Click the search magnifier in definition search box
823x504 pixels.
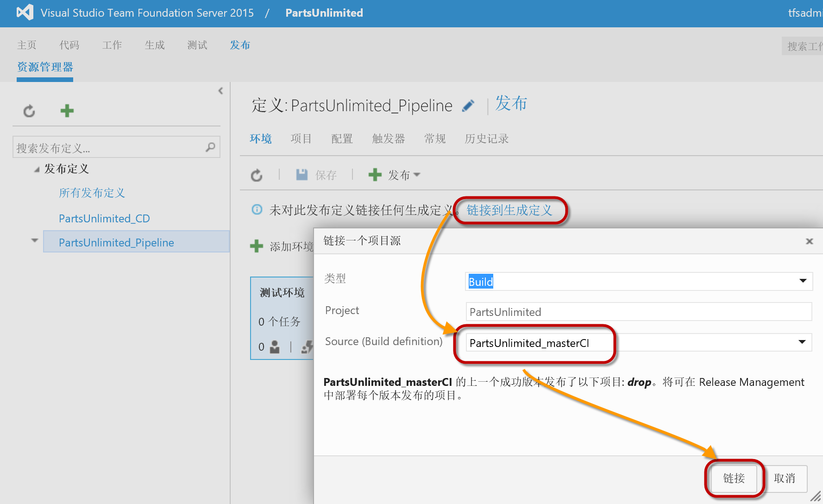(210, 147)
